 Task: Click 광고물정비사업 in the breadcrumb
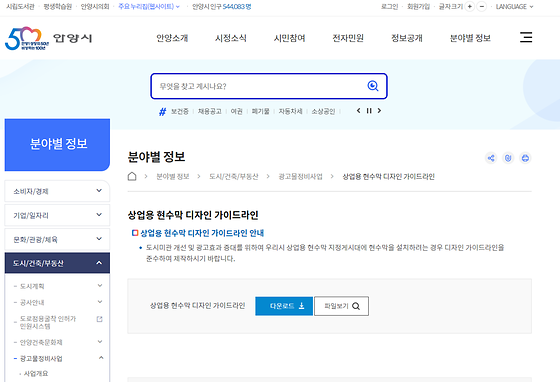coord(300,176)
